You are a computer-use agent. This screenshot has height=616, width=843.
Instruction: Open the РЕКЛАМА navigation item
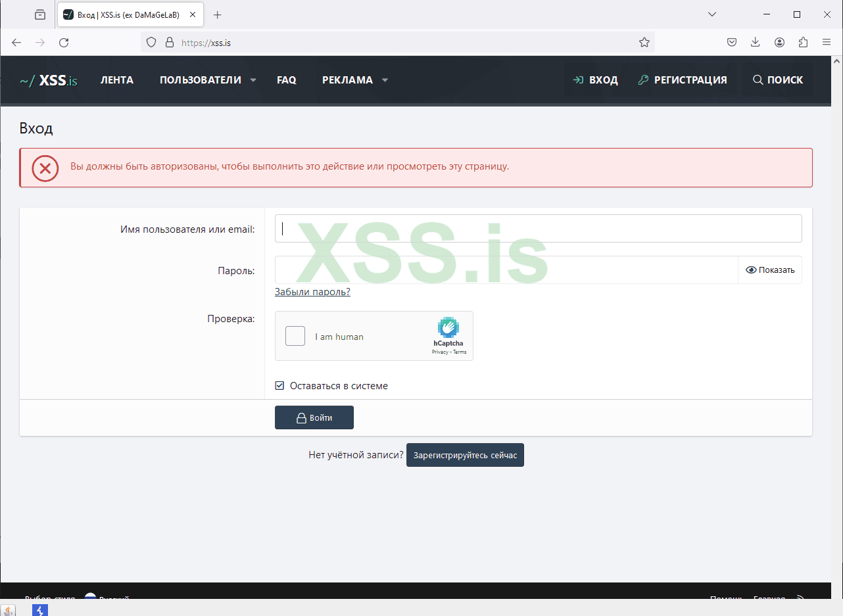(347, 80)
